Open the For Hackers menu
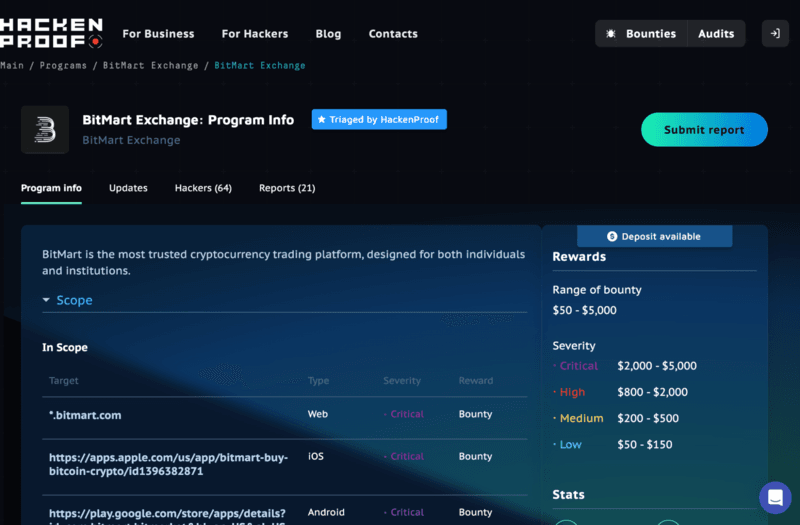 pyautogui.click(x=255, y=34)
